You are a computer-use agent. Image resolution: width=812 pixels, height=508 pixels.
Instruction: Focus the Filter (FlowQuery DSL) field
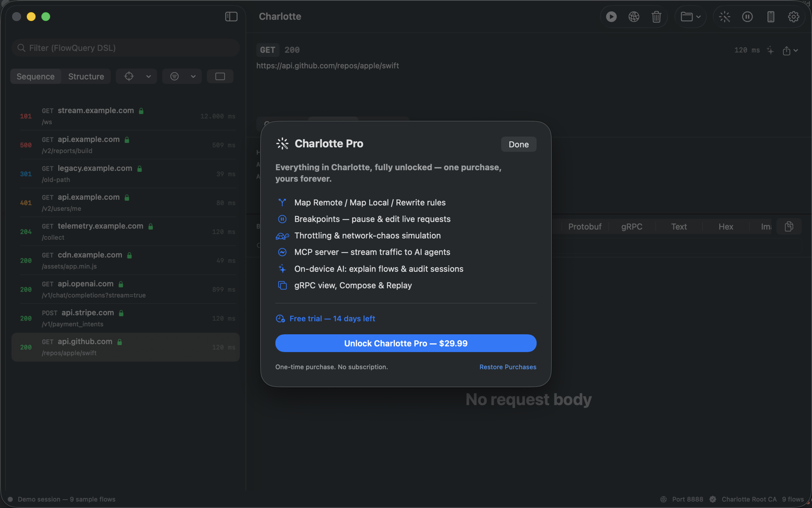125,48
